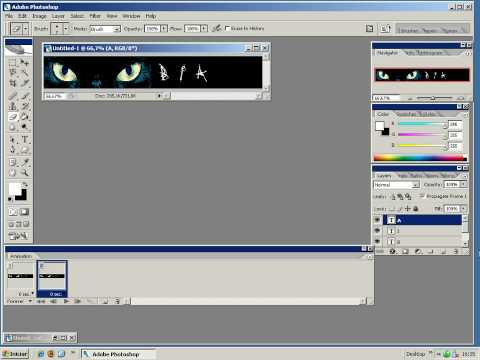The image size is (480, 360).
Task: Switch to Quick Mask mode
Action: (24, 212)
